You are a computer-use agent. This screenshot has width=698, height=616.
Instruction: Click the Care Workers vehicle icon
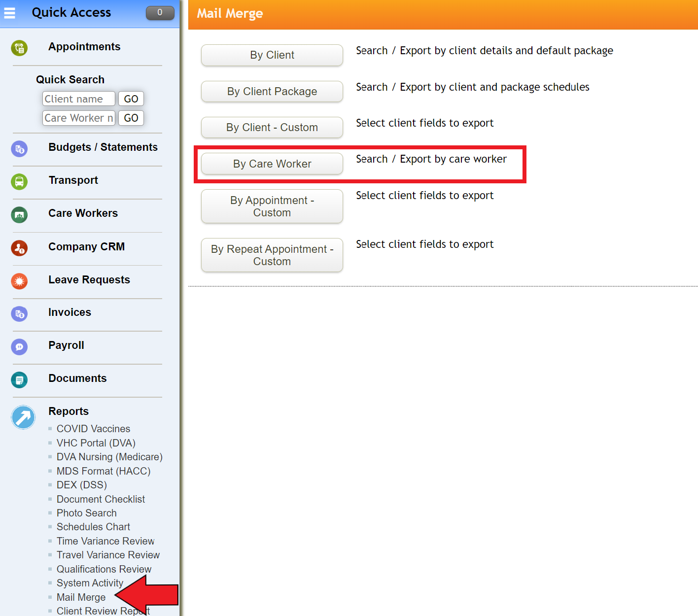coord(19,215)
